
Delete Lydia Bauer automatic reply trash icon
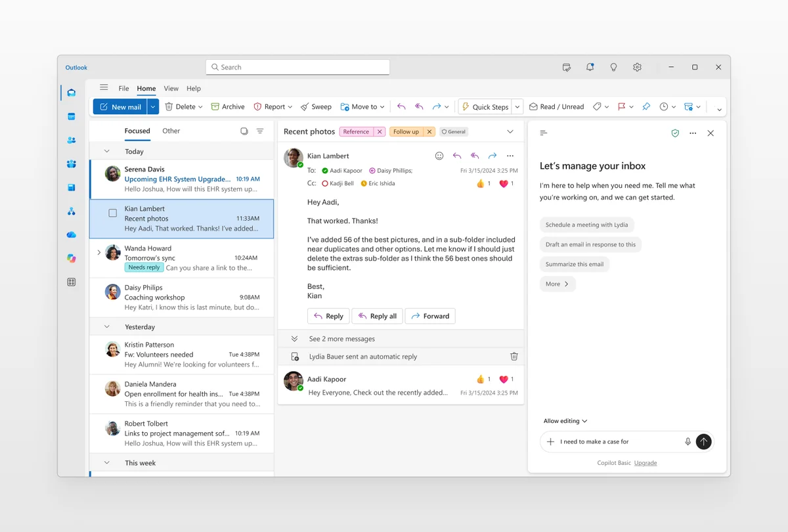514,357
